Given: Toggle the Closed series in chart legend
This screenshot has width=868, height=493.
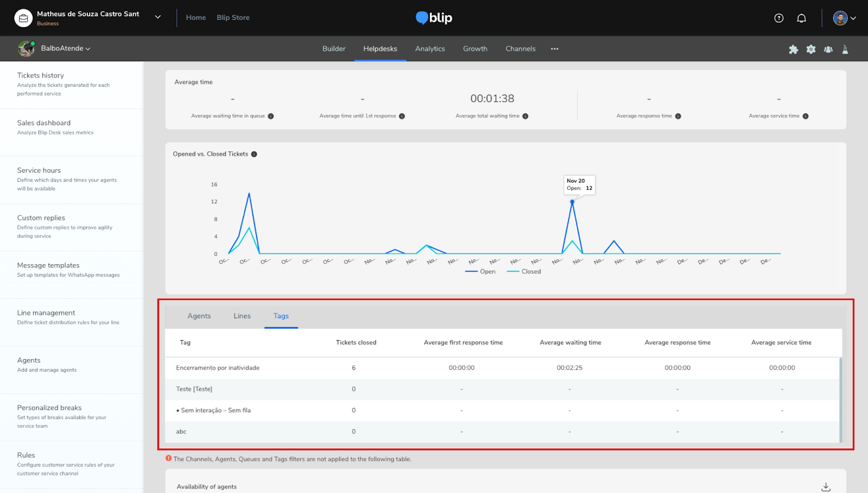Looking at the screenshot, I should coord(524,272).
